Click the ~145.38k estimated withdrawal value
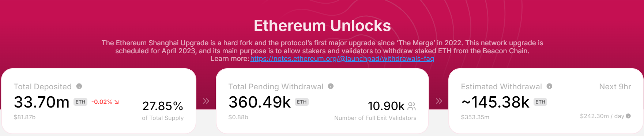This screenshot has height=136, width=644. pos(496,102)
